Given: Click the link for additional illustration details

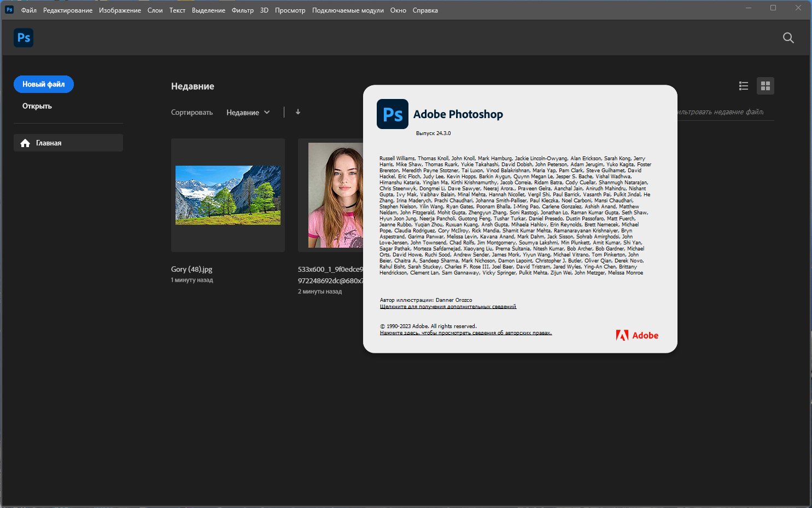Looking at the screenshot, I should tap(448, 307).
